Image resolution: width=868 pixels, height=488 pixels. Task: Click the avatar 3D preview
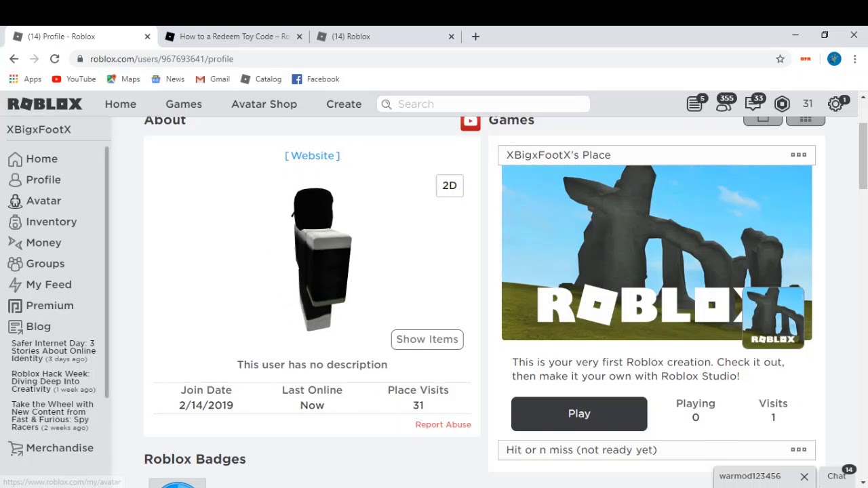[x=321, y=260]
